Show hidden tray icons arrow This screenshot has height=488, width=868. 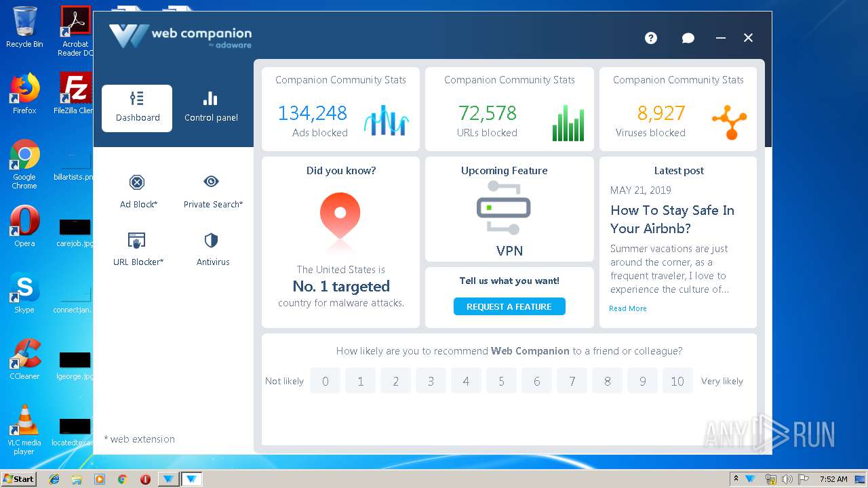point(736,479)
